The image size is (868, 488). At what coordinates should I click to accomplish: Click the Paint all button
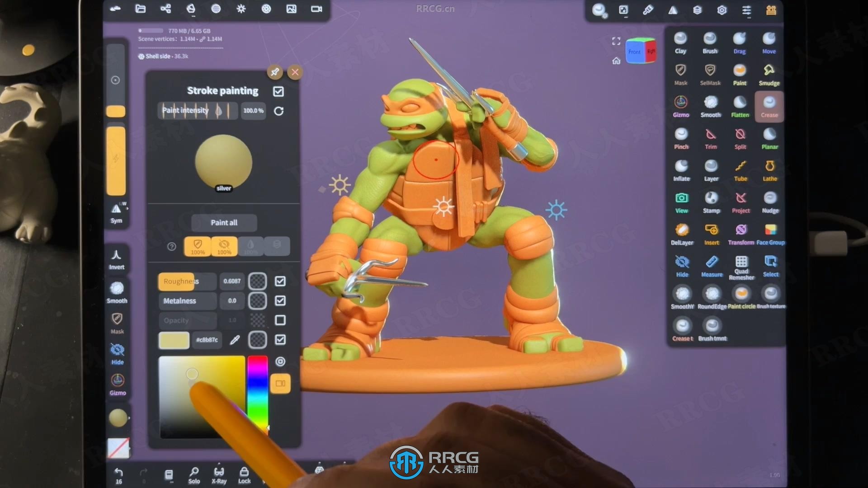(224, 222)
